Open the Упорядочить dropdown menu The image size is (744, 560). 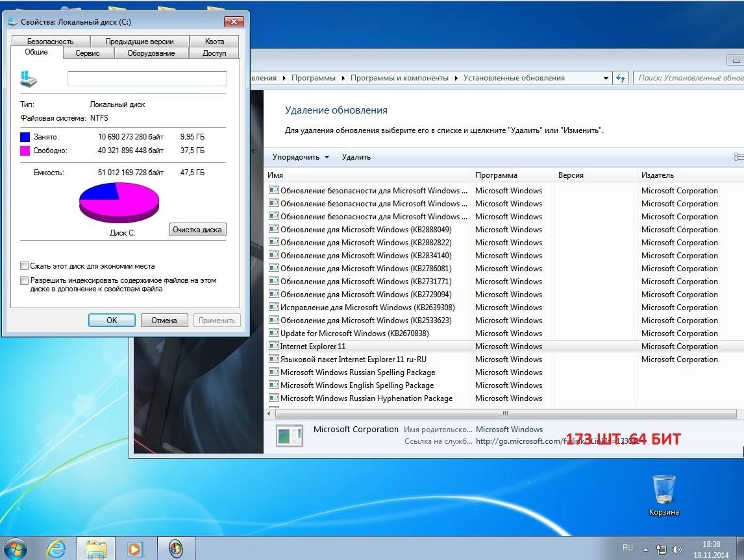tap(301, 157)
